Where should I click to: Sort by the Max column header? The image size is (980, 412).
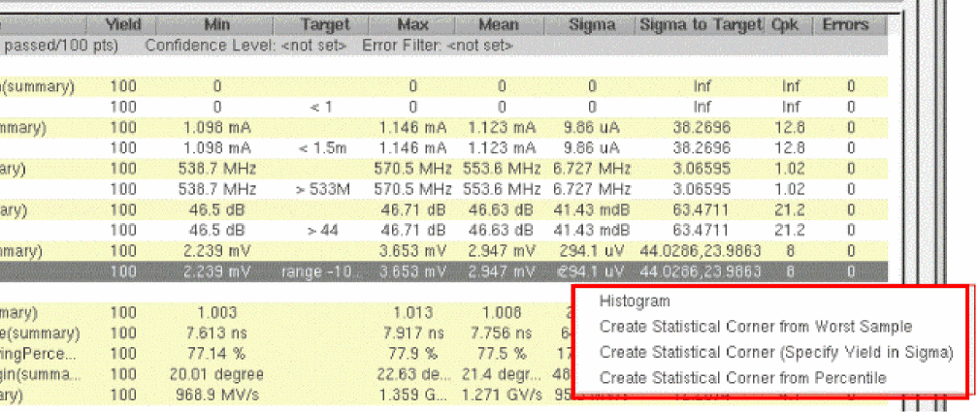tap(411, 25)
